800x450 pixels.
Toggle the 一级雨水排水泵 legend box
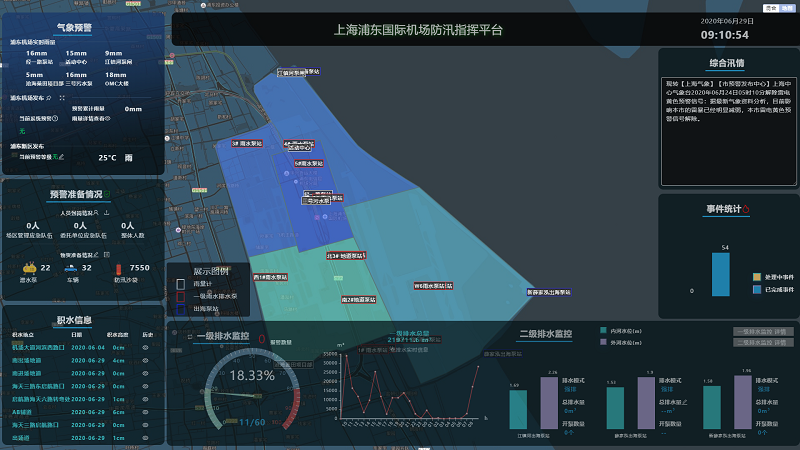coord(181,296)
